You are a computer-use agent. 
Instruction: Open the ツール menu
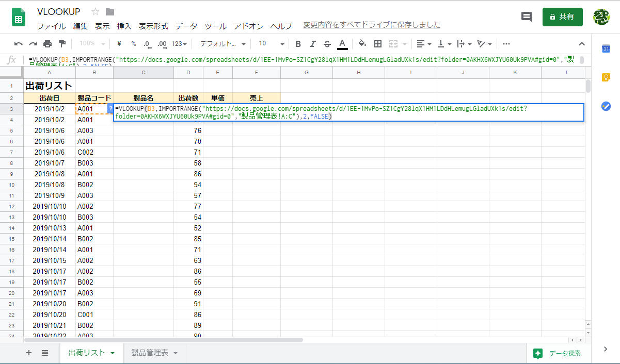tap(216, 26)
